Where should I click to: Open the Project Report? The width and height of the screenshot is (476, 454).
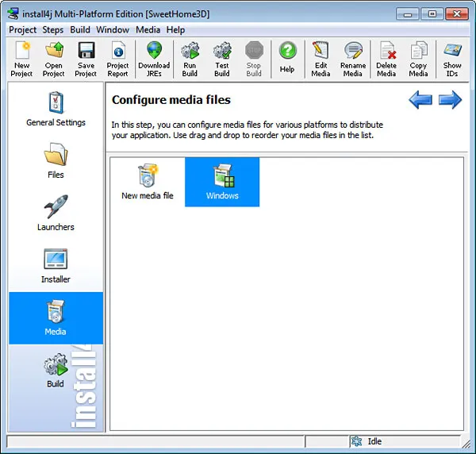point(117,60)
